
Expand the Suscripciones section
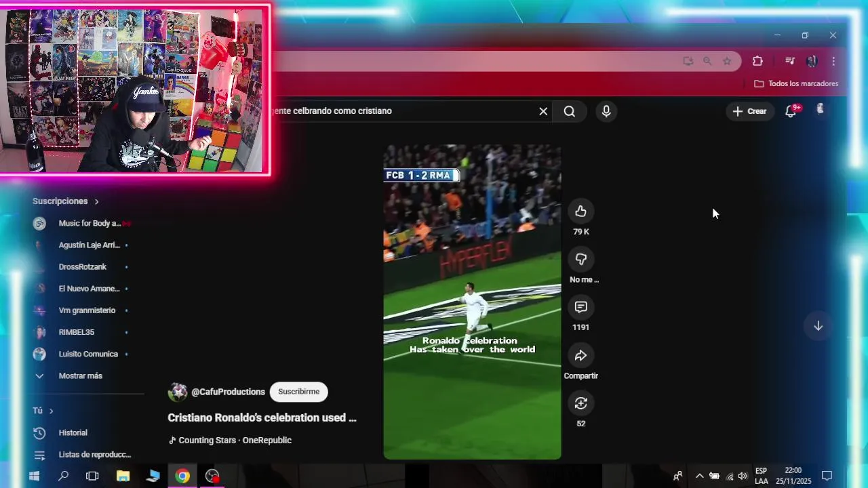(66, 201)
